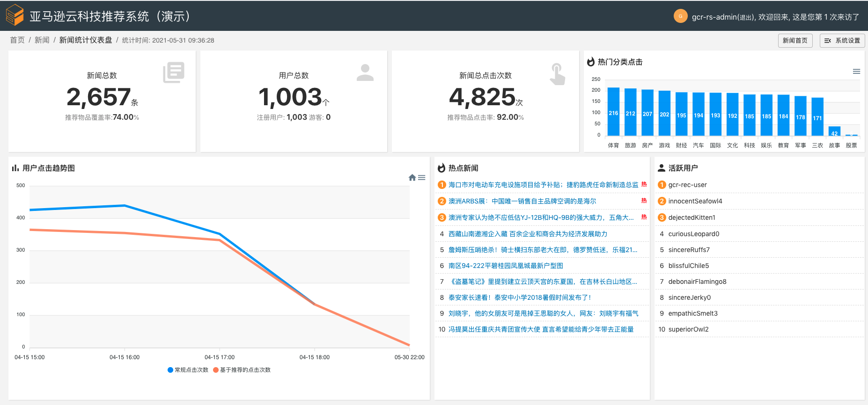This screenshot has width=868, height=405.
Task: Select active user sincereRuffs7
Action: coord(689,250)
